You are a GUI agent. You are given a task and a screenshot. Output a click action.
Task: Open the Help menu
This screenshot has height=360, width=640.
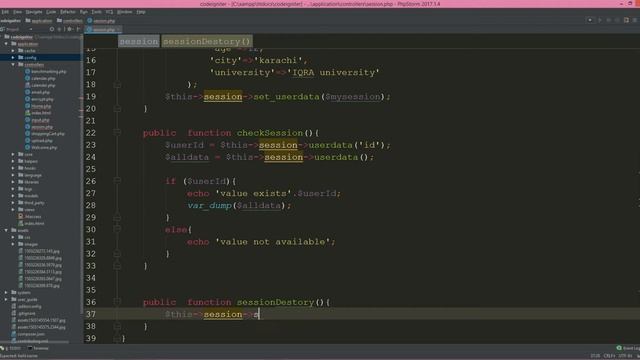[x=141, y=12]
